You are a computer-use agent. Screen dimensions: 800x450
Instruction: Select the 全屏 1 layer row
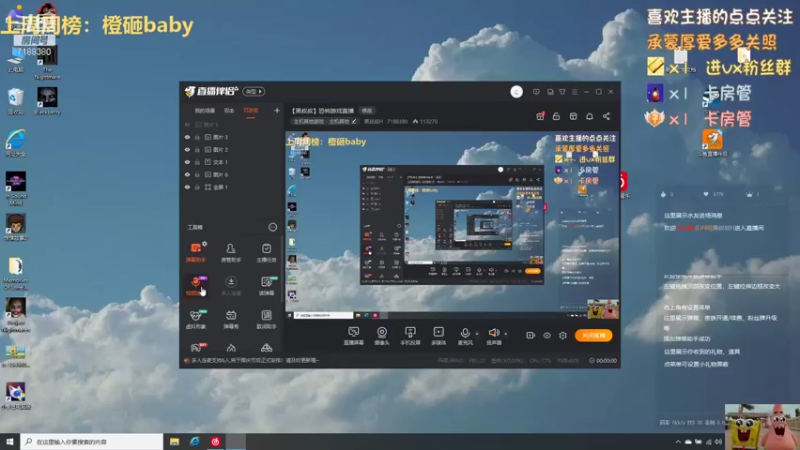click(x=232, y=187)
